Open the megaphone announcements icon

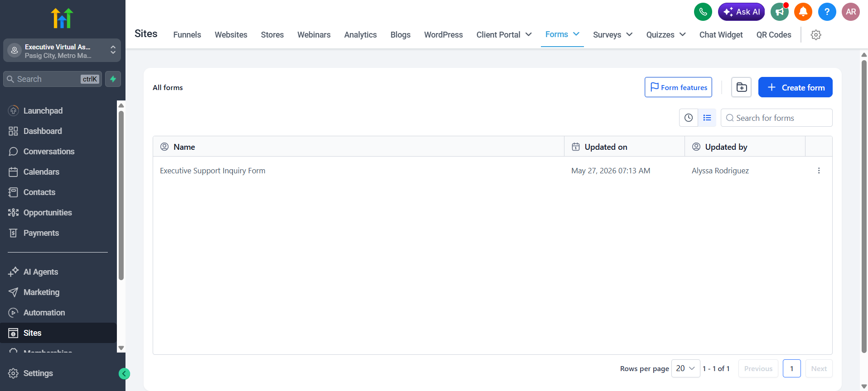pos(780,12)
